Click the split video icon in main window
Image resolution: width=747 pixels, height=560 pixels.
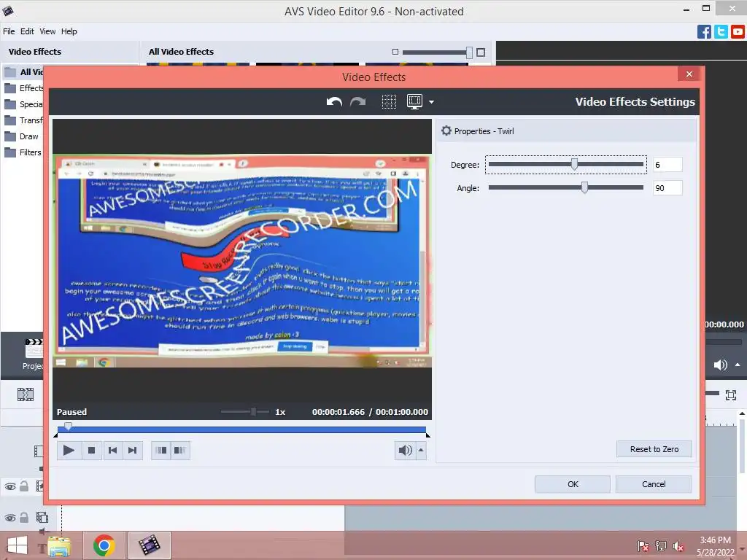click(26, 394)
